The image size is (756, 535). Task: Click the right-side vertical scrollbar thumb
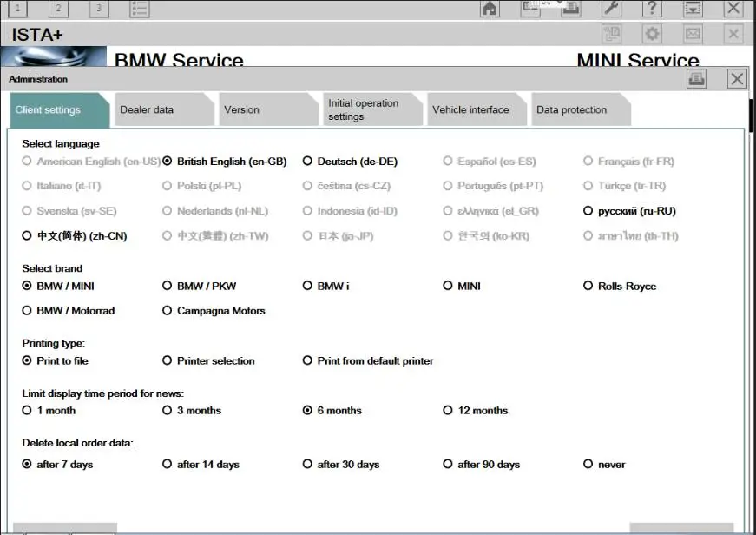tap(751, 115)
